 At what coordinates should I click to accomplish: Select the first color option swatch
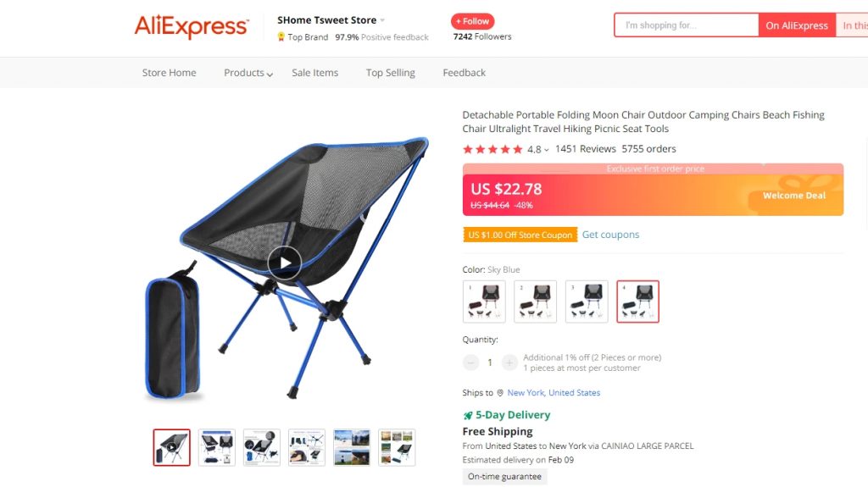(484, 302)
